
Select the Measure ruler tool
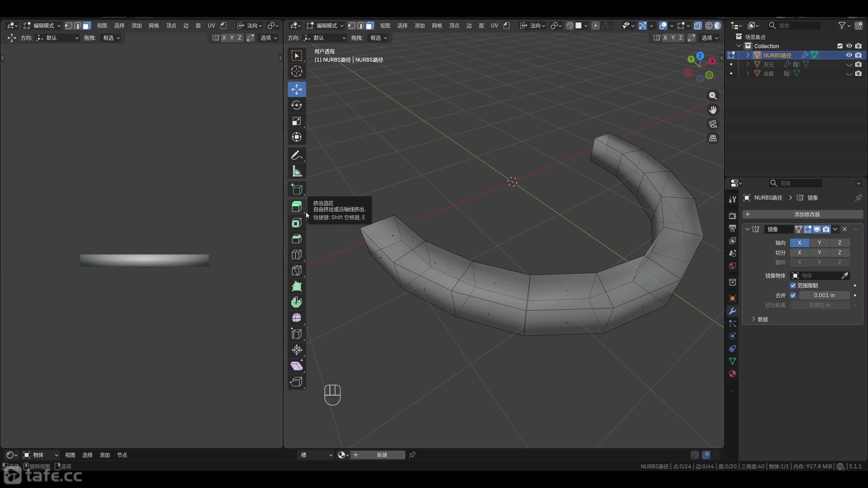pos(297,171)
